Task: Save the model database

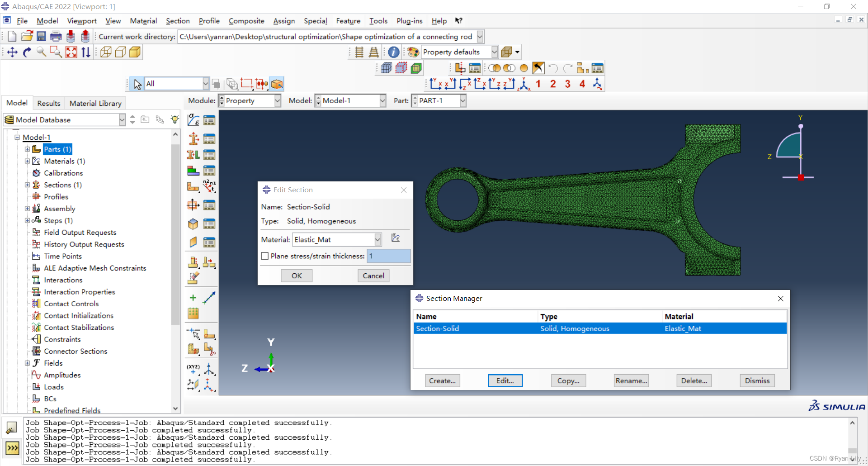Action: 41,37
